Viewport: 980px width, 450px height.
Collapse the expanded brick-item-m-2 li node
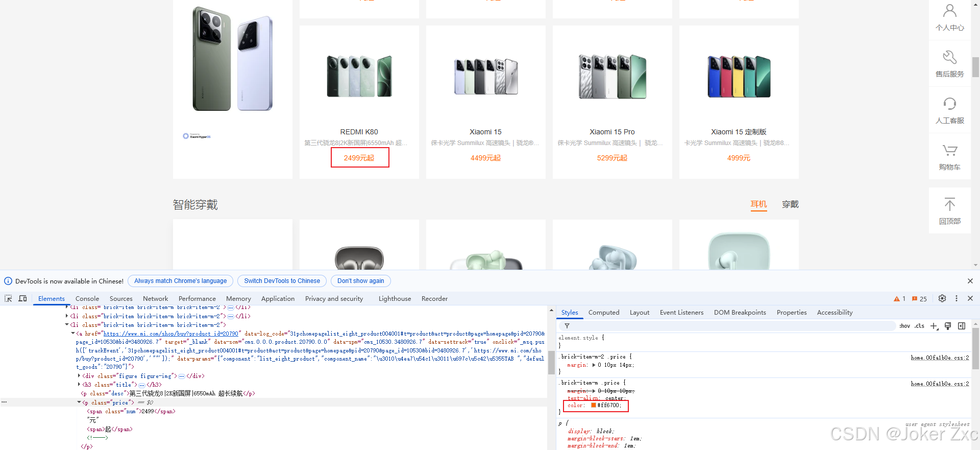click(67, 325)
